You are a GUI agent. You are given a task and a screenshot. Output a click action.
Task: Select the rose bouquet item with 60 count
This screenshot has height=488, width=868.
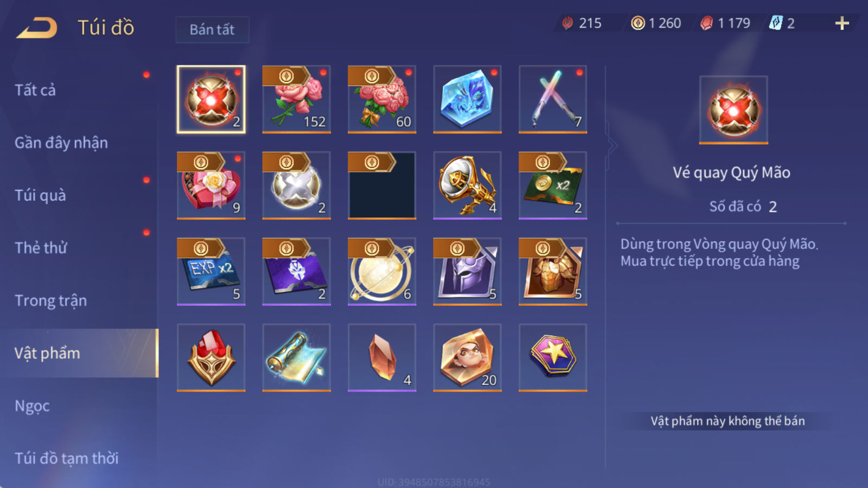(382, 99)
